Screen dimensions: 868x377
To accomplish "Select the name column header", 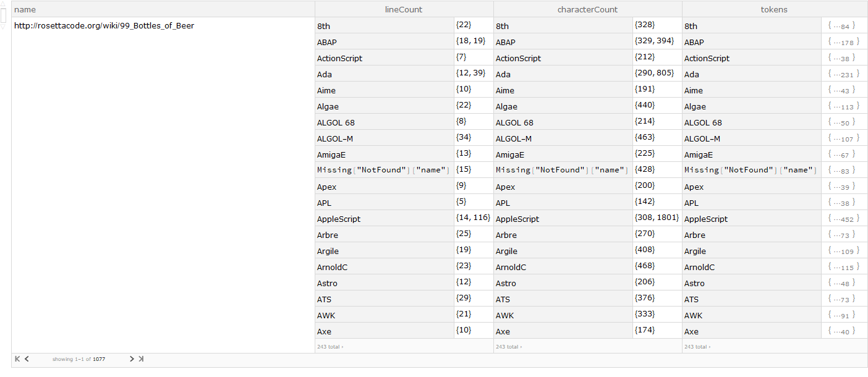I will point(25,9).
